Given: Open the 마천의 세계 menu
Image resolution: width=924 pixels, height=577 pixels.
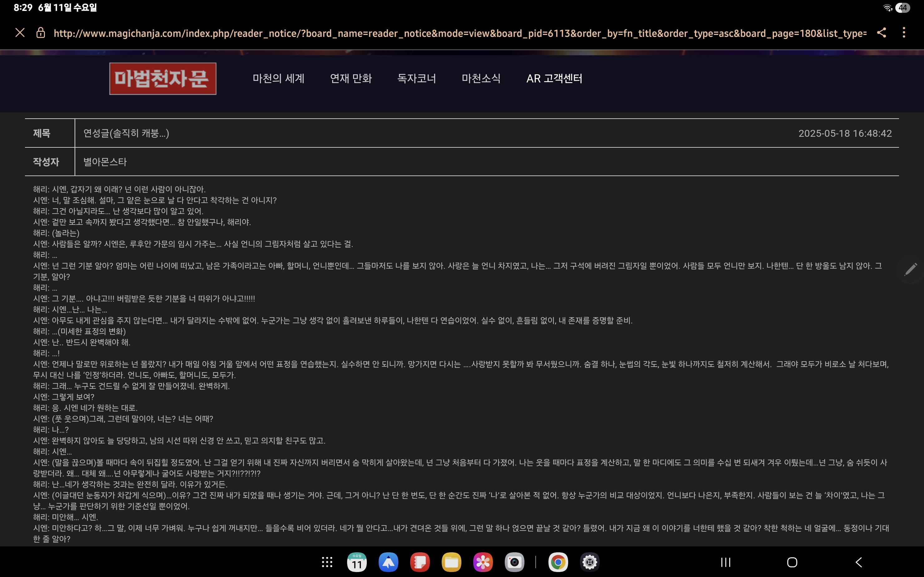Looking at the screenshot, I should pos(278,79).
